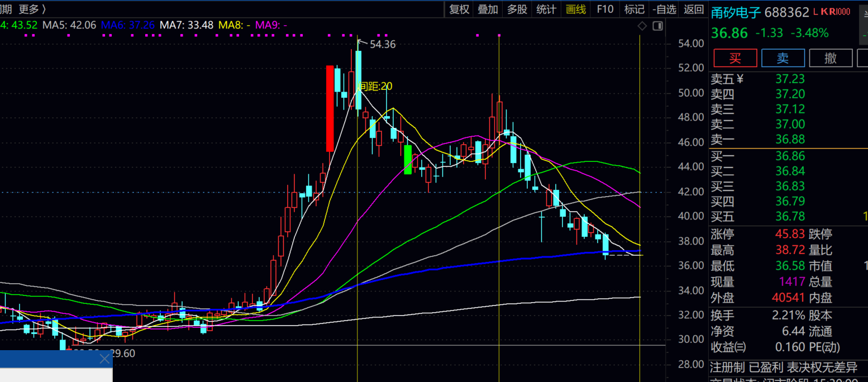This screenshot has width=868, height=382.
Task: Open the 标记 mark menu
Action: click(x=634, y=9)
